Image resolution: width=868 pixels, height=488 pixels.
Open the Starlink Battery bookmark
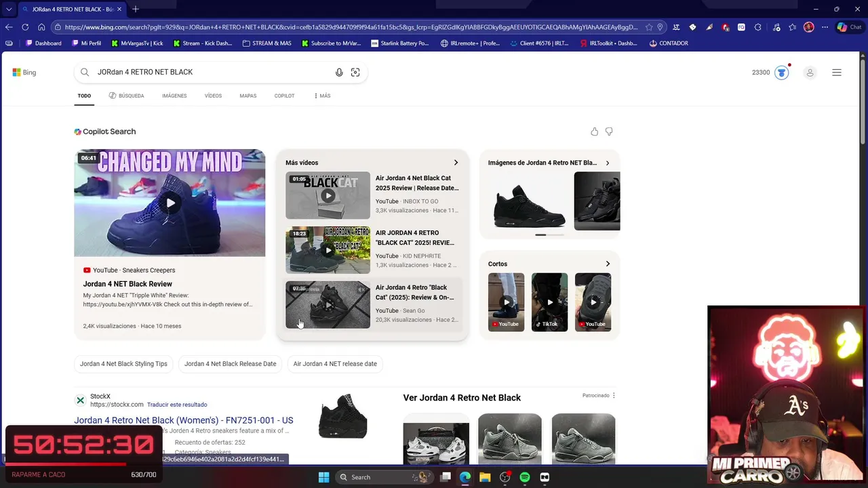400,43
